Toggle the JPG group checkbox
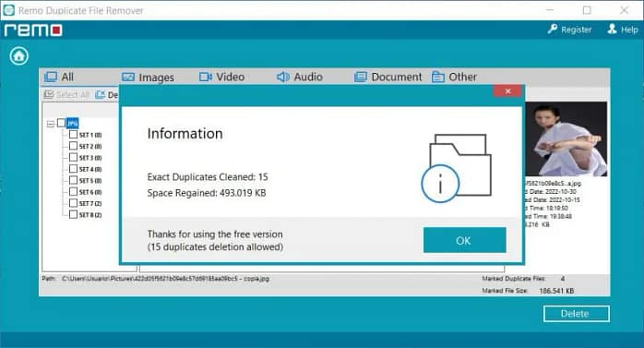 pos(61,123)
